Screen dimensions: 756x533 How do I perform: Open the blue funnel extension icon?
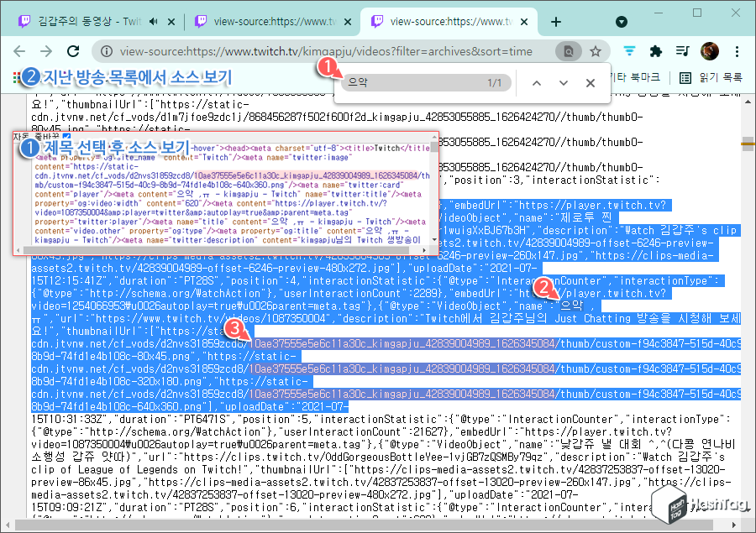point(629,50)
